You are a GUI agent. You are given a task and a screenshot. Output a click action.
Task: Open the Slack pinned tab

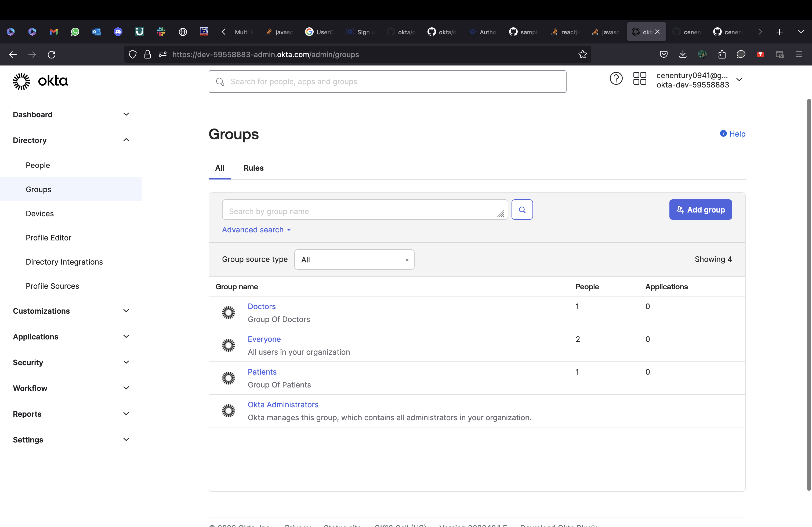(x=161, y=32)
